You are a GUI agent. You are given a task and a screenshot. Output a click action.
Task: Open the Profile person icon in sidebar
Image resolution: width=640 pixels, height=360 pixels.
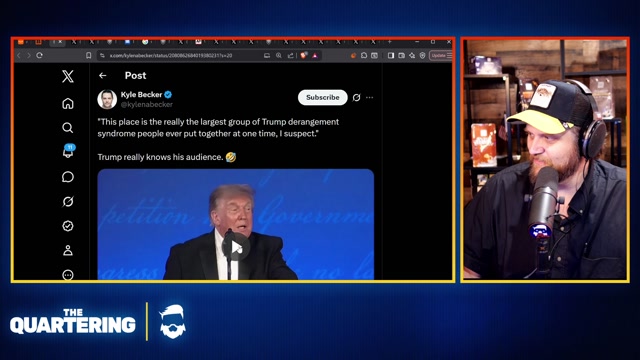coord(68,250)
